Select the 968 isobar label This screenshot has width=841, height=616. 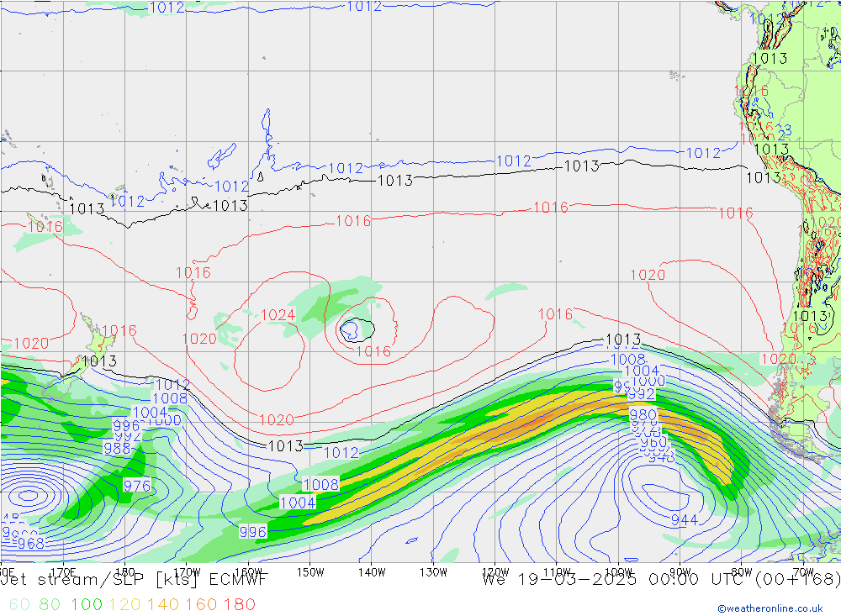pos(31,544)
